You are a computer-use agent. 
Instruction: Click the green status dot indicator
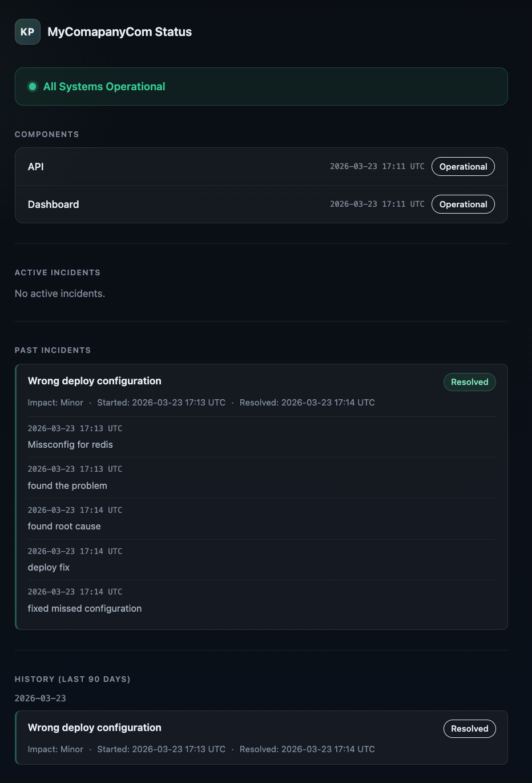(x=33, y=87)
